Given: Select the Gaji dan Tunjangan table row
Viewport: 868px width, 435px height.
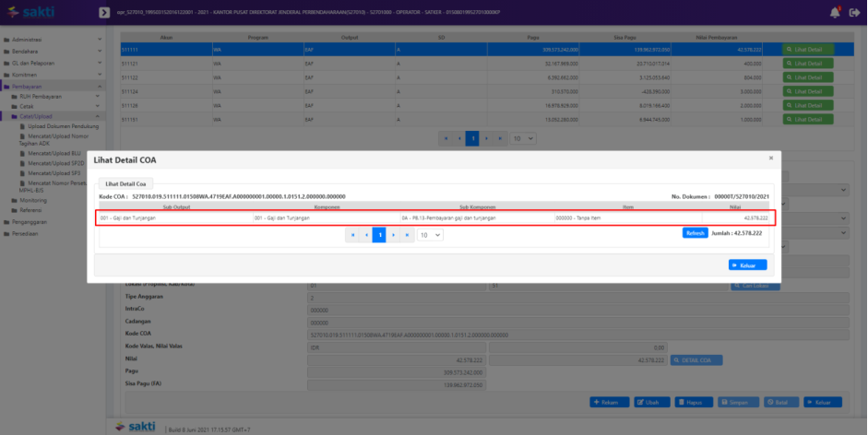Looking at the screenshot, I should click(x=434, y=218).
